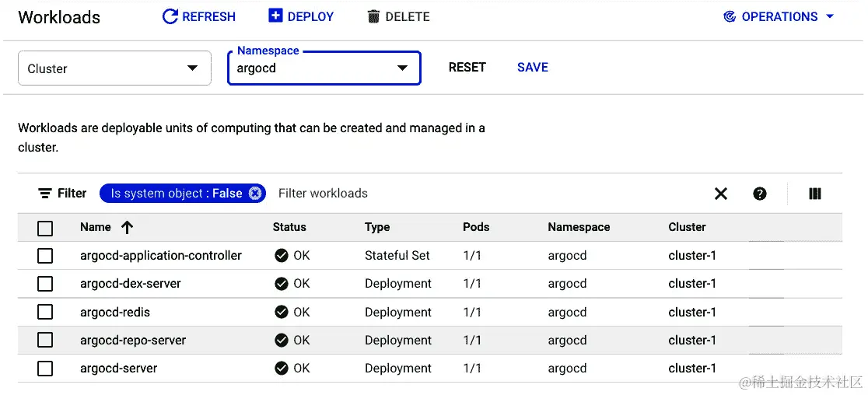This screenshot has width=868, height=395.
Task: Click the Deploy plus icon
Action: click(x=275, y=16)
